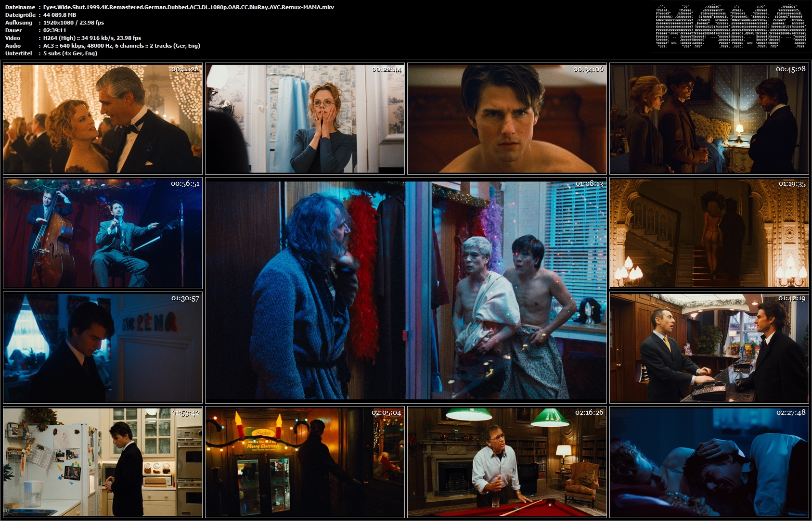Click the jazz club frame 00:56:51
Screen dimensions: 812x521
pos(103,233)
